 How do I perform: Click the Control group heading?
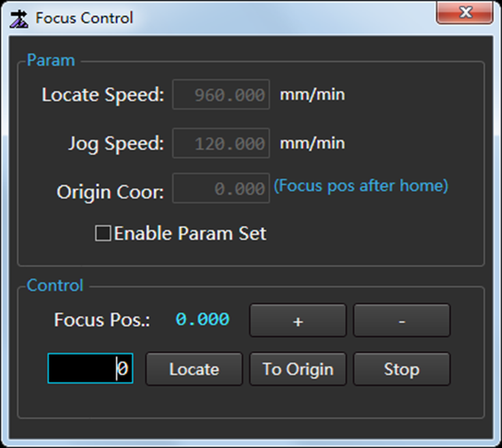[55, 285]
